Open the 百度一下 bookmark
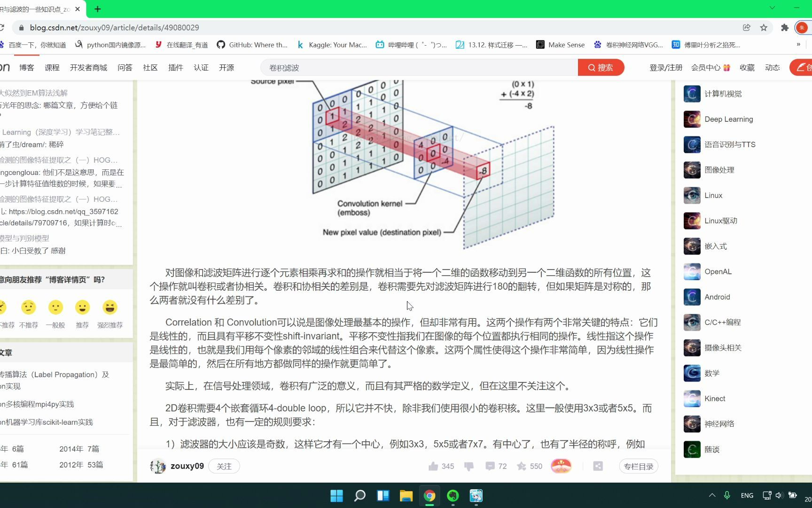This screenshot has height=508, width=812. coord(32,45)
